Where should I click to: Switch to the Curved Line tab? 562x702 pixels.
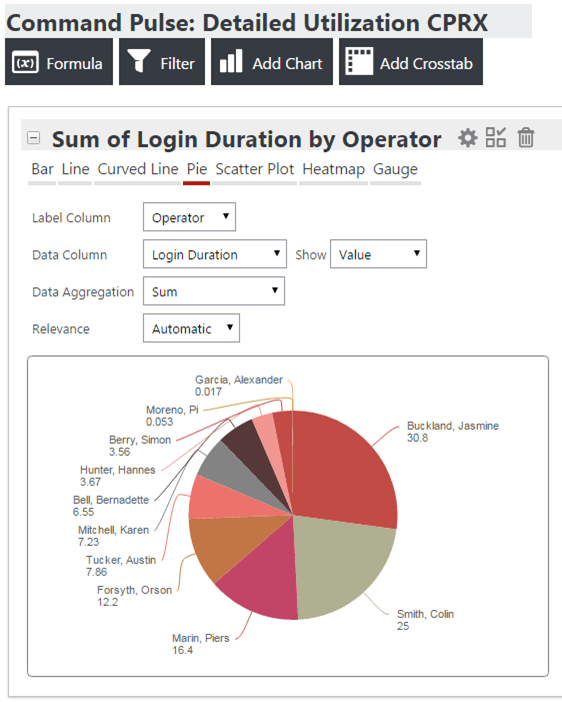tap(137, 170)
